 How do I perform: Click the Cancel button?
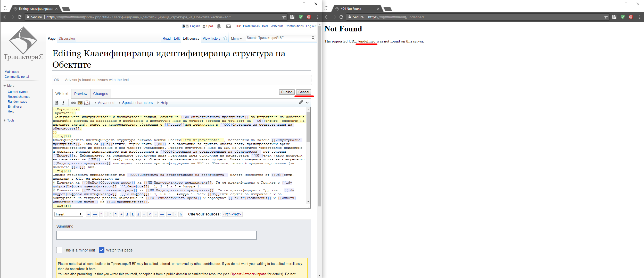click(304, 92)
